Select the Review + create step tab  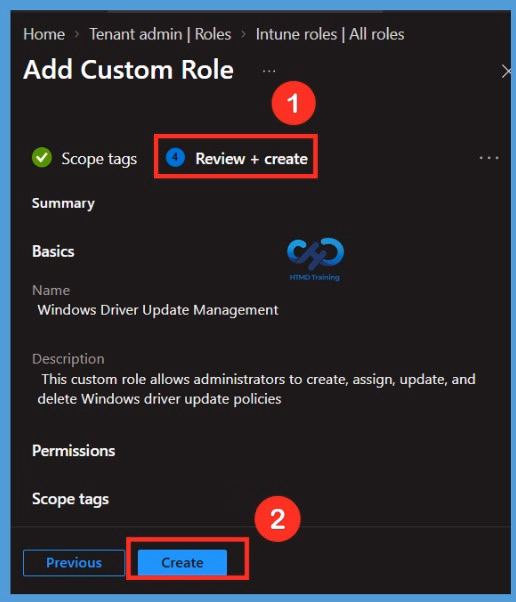pyautogui.click(x=237, y=158)
